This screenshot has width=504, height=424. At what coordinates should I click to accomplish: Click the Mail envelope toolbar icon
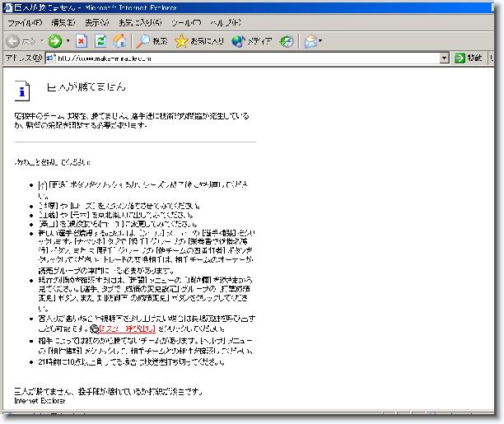point(310,41)
